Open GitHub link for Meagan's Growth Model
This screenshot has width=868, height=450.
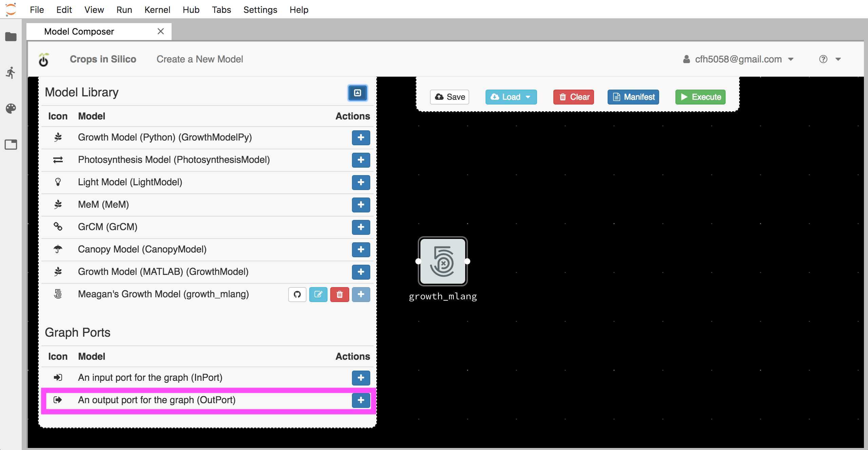[x=297, y=294]
